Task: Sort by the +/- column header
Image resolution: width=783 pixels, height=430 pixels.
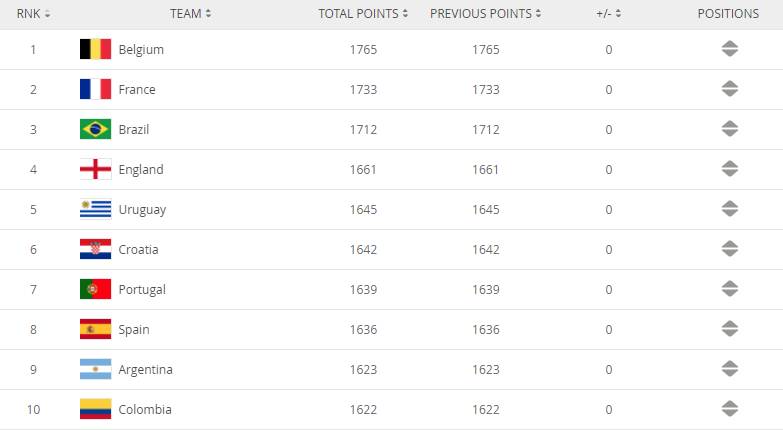Action: [608, 14]
